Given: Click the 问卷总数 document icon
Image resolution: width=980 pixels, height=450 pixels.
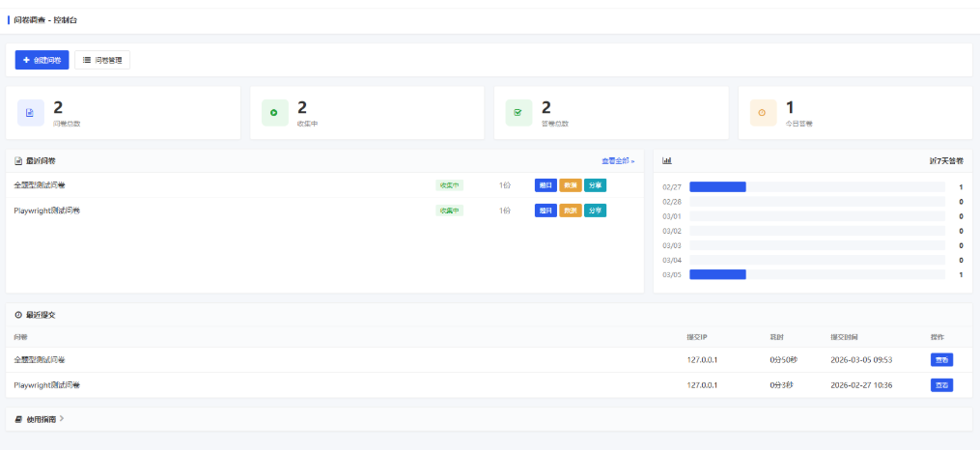Looking at the screenshot, I should tap(30, 113).
